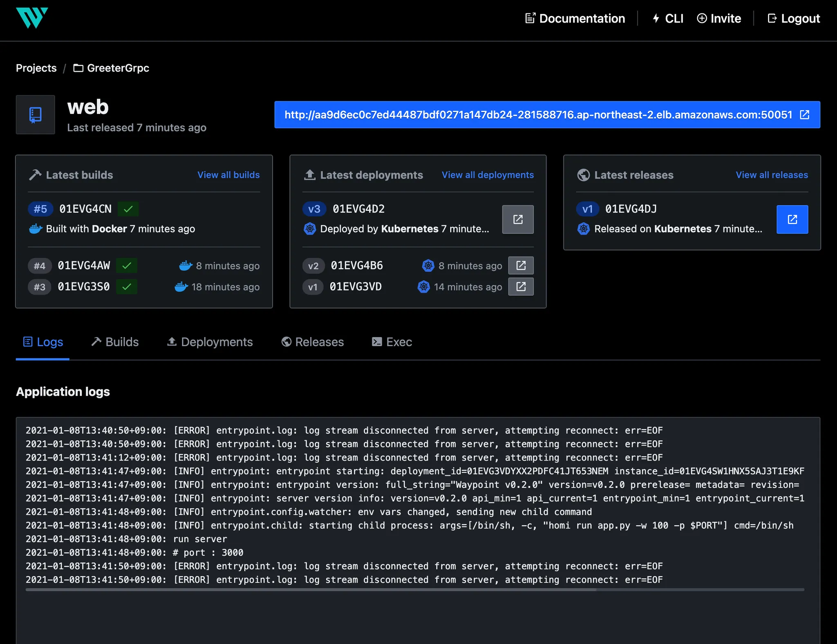Go to Projects in the breadcrumb

pyautogui.click(x=36, y=68)
